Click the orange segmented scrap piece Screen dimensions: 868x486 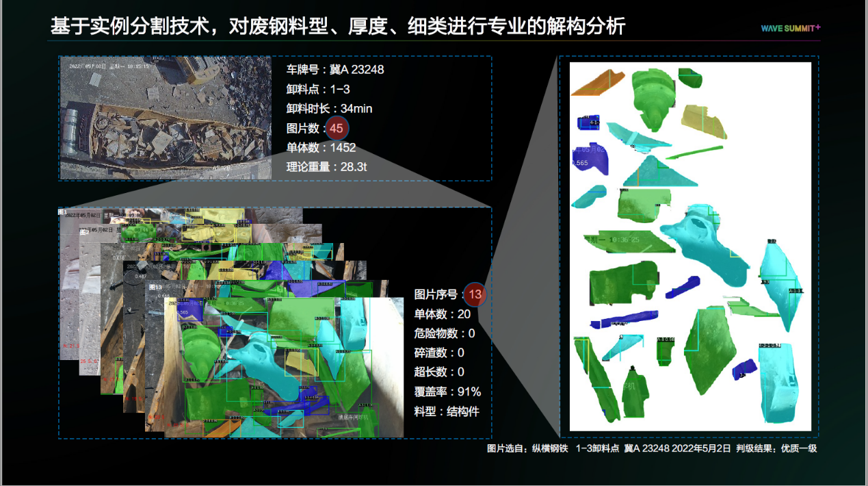point(597,81)
